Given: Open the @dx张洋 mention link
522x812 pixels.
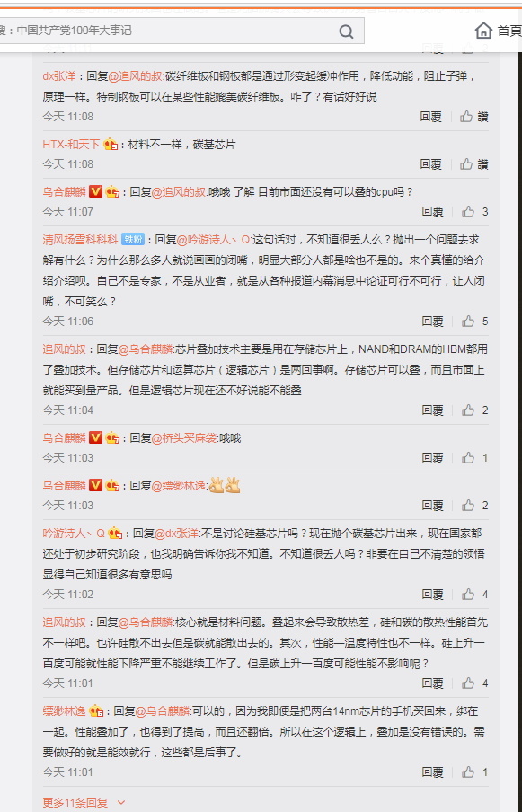Looking at the screenshot, I should tap(177, 534).
